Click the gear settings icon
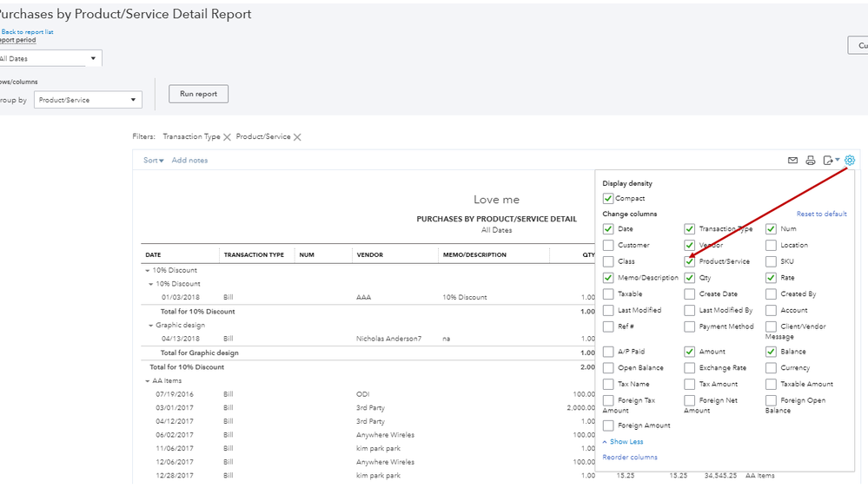868x488 pixels. pyautogui.click(x=850, y=160)
